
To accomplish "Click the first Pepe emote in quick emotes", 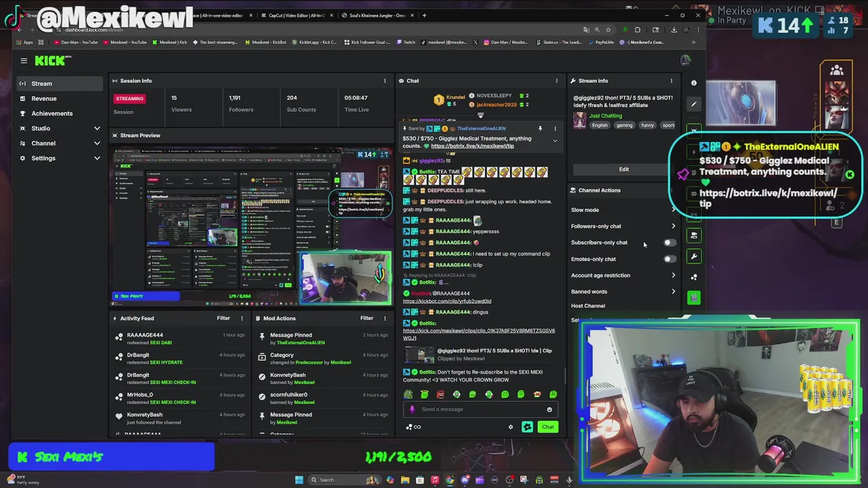I will (408, 394).
